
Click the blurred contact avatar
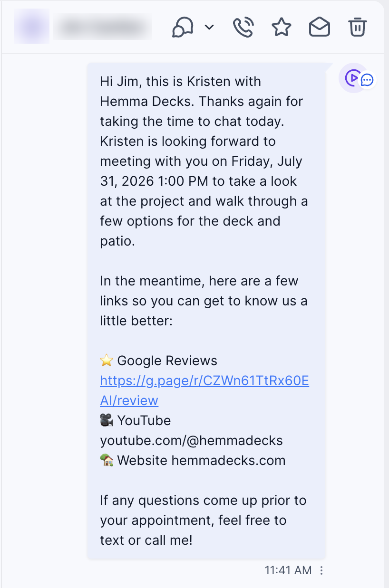coord(32,26)
